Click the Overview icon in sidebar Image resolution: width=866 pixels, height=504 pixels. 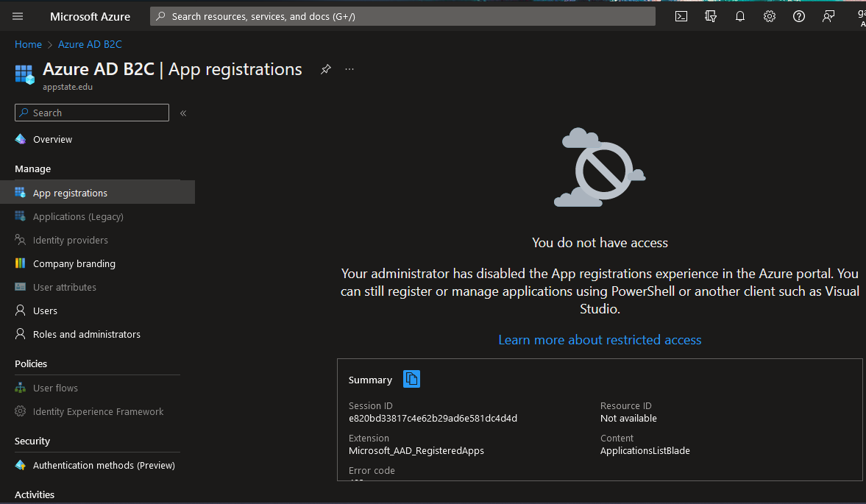point(21,139)
